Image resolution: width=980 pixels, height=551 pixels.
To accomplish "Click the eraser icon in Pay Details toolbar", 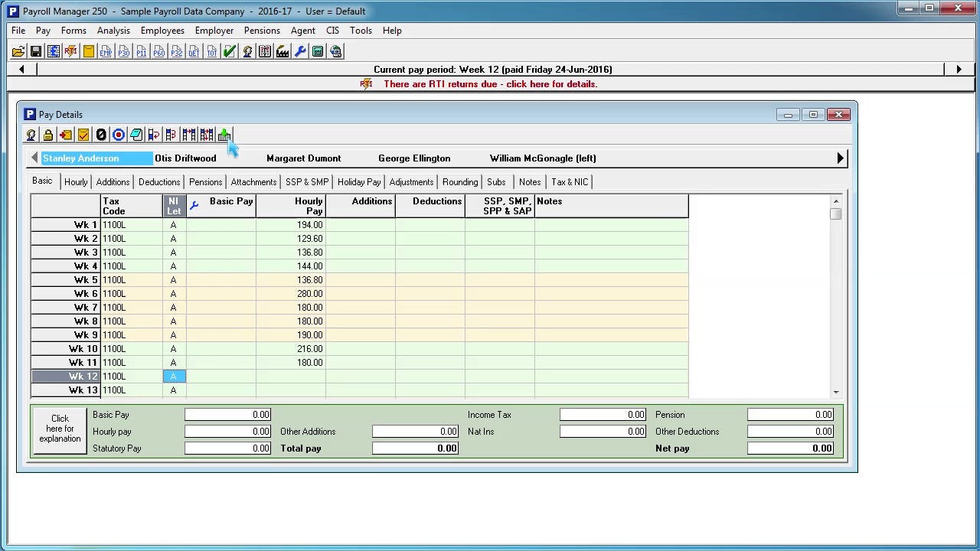I will click(136, 135).
